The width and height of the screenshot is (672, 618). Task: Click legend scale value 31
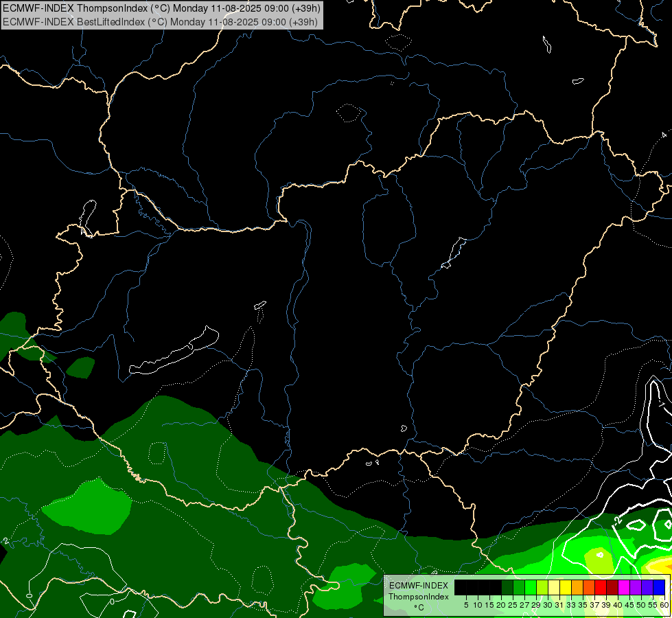pyautogui.click(x=559, y=605)
